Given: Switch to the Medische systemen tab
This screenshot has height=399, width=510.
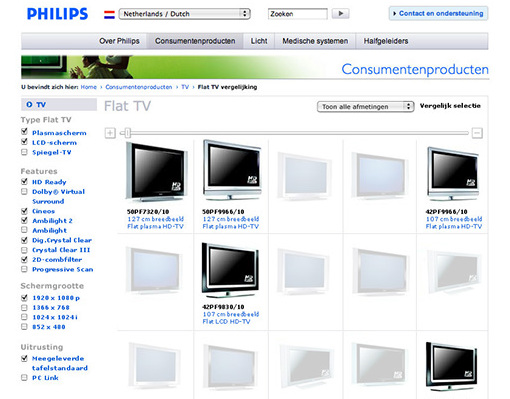Looking at the screenshot, I should (x=315, y=41).
